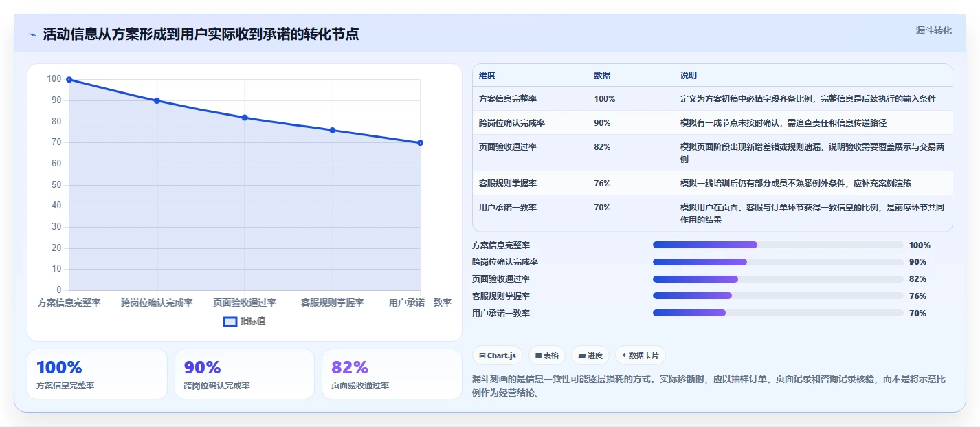Image resolution: width=980 pixels, height=427 pixels.
Task: Click the 维度 column header
Action: point(487,76)
